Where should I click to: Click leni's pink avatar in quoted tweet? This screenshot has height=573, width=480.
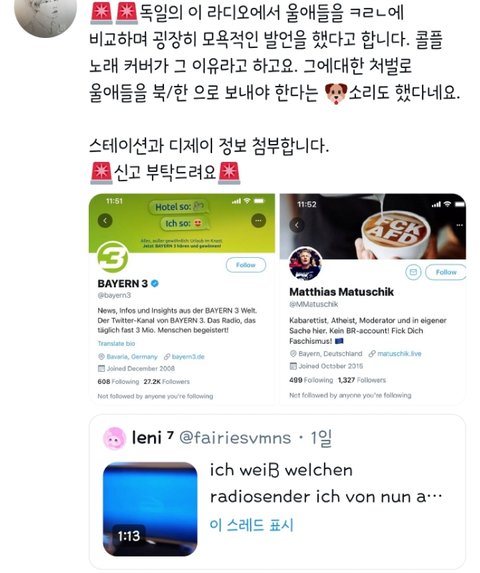pyautogui.click(x=115, y=438)
